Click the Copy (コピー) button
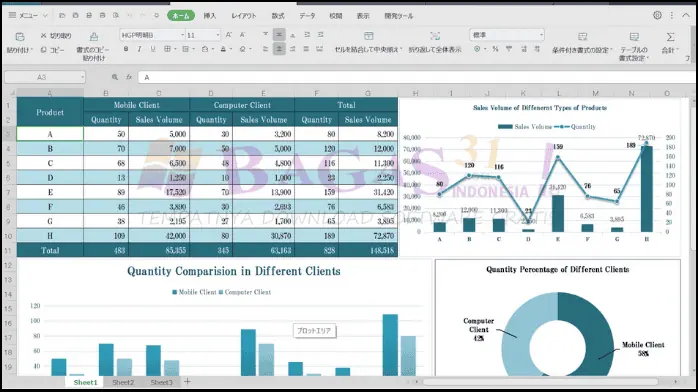 pyautogui.click(x=53, y=50)
